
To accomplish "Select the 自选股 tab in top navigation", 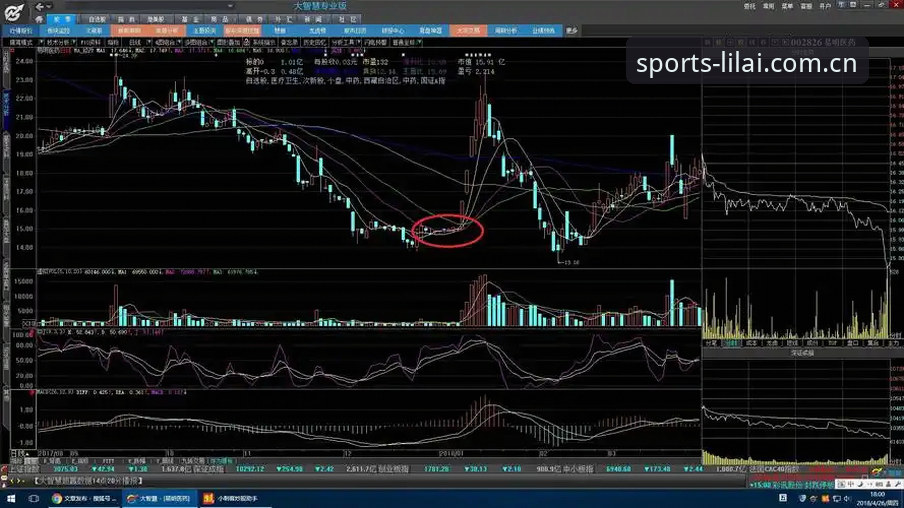I will [x=97, y=19].
